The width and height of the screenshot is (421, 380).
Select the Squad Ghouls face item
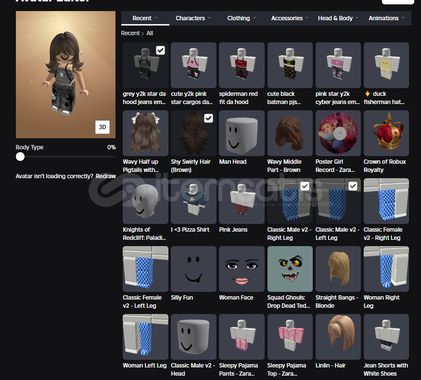point(290,269)
